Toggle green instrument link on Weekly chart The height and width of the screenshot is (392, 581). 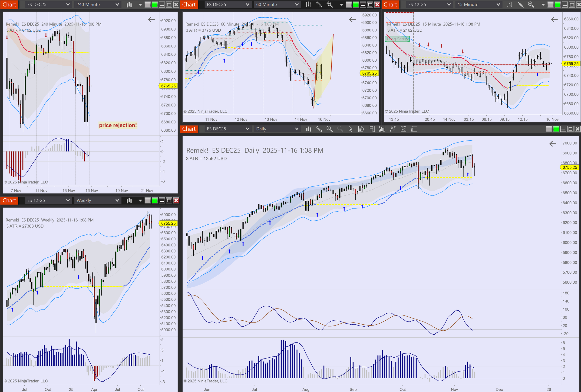pyautogui.click(x=155, y=200)
